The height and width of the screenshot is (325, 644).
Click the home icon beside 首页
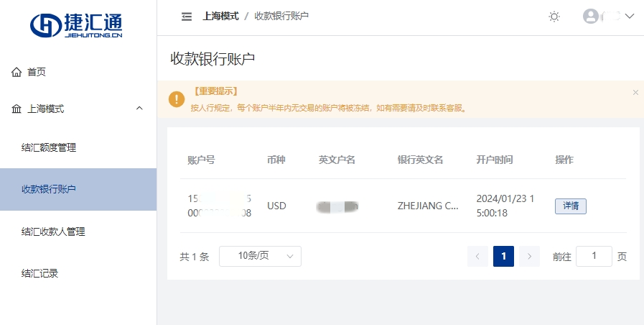pyautogui.click(x=17, y=72)
